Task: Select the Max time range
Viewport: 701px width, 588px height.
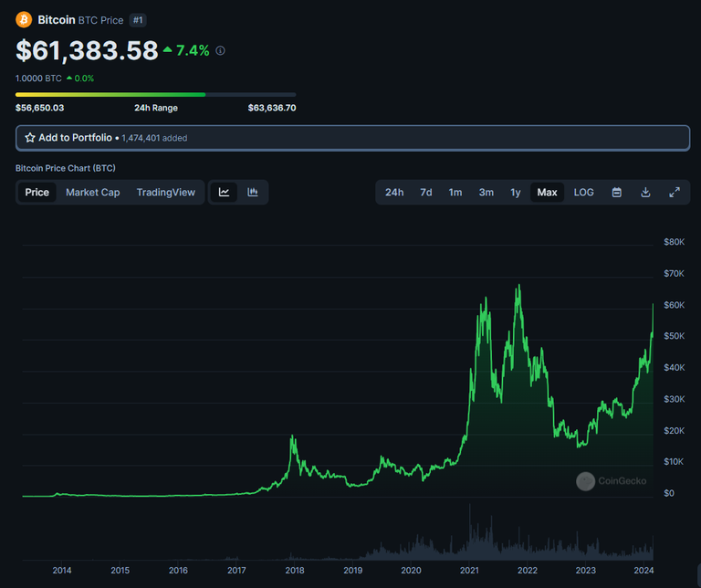Action: 548,193
